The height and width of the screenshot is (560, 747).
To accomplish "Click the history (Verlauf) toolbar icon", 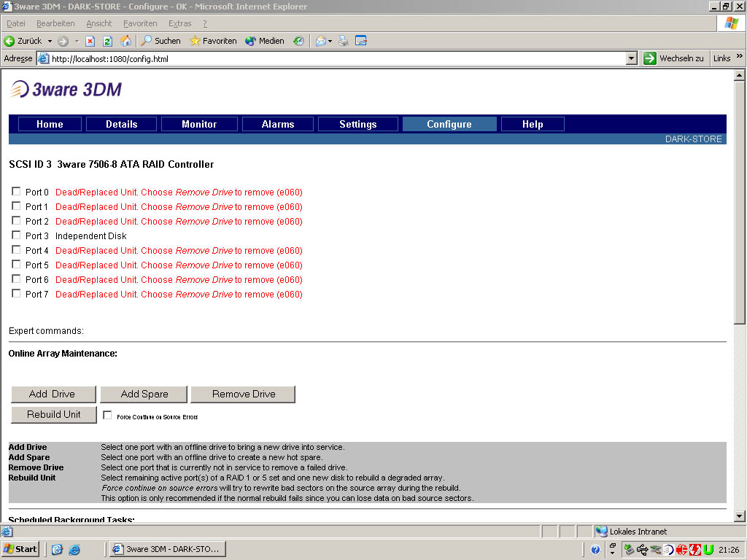I will coord(298,41).
